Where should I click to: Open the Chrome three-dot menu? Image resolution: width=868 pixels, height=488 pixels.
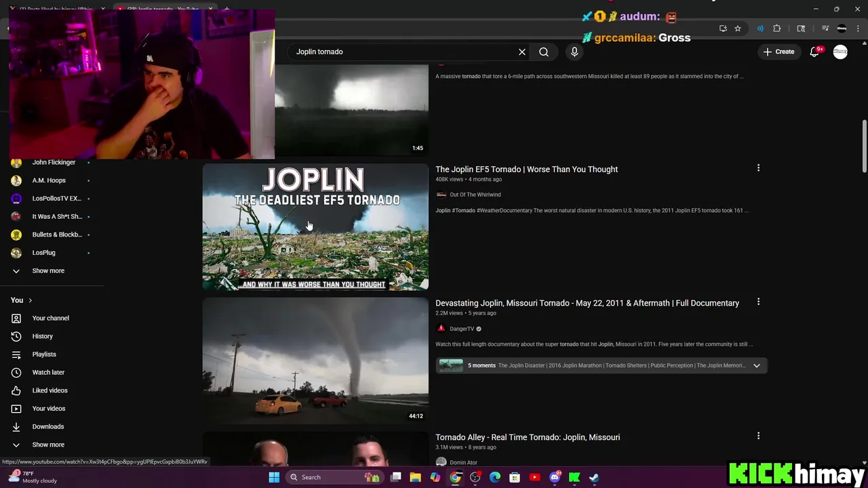pyautogui.click(x=857, y=28)
